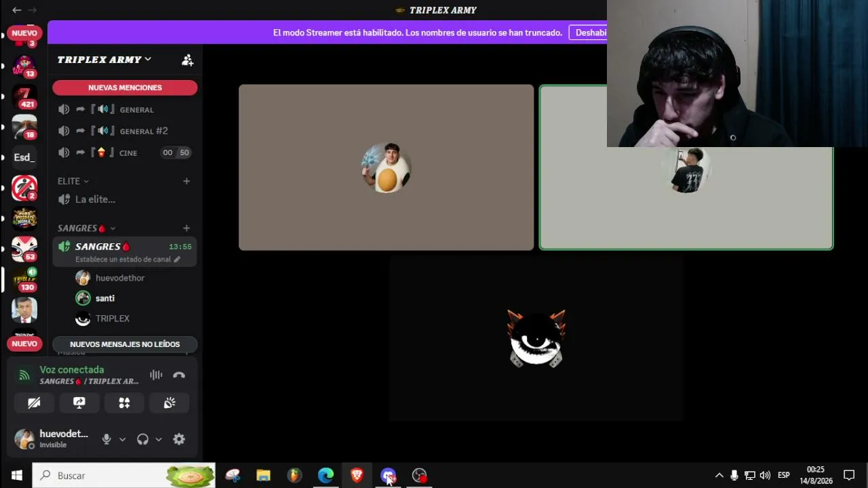This screenshot has width=868, height=488.
Task: Turn on the camera
Action: coord(34,403)
